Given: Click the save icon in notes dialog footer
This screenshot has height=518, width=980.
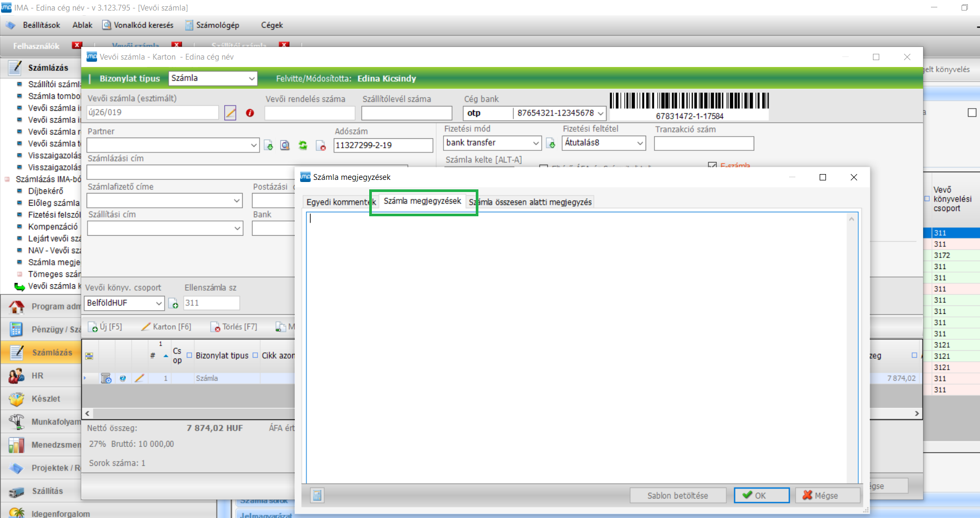Looking at the screenshot, I should 317,495.
